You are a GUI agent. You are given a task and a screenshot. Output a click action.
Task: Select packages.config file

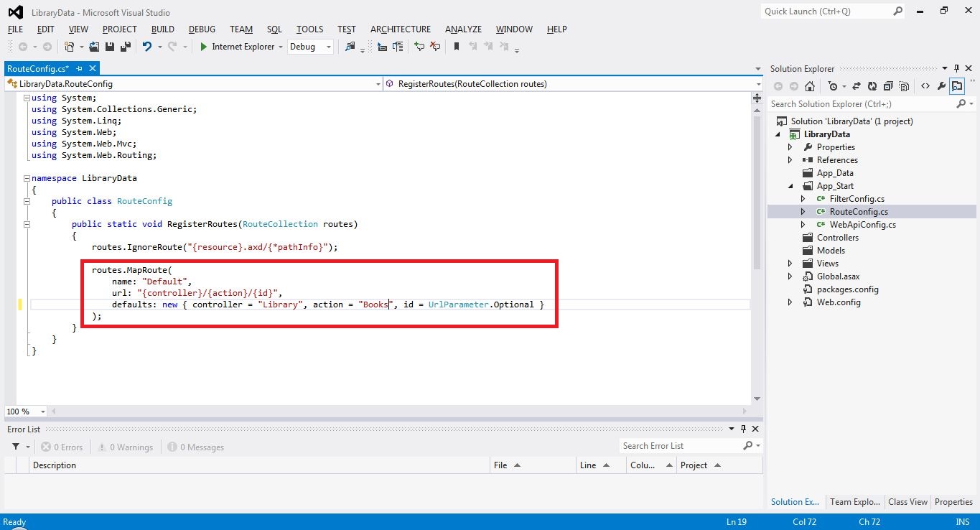coord(847,289)
